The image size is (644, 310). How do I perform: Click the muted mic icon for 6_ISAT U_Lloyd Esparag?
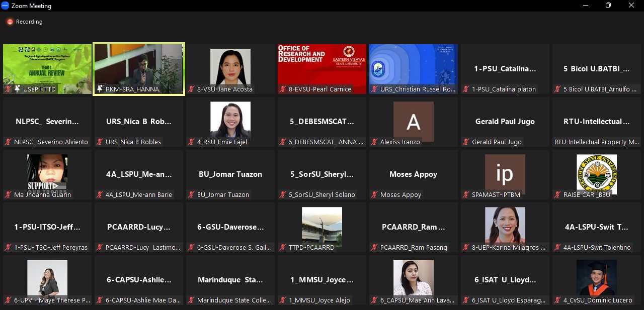pyautogui.click(x=466, y=300)
